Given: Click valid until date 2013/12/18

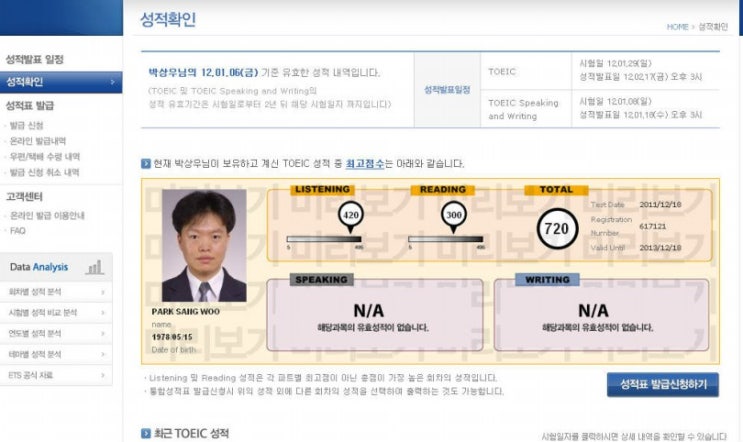Looking at the screenshot, I should (x=660, y=248).
